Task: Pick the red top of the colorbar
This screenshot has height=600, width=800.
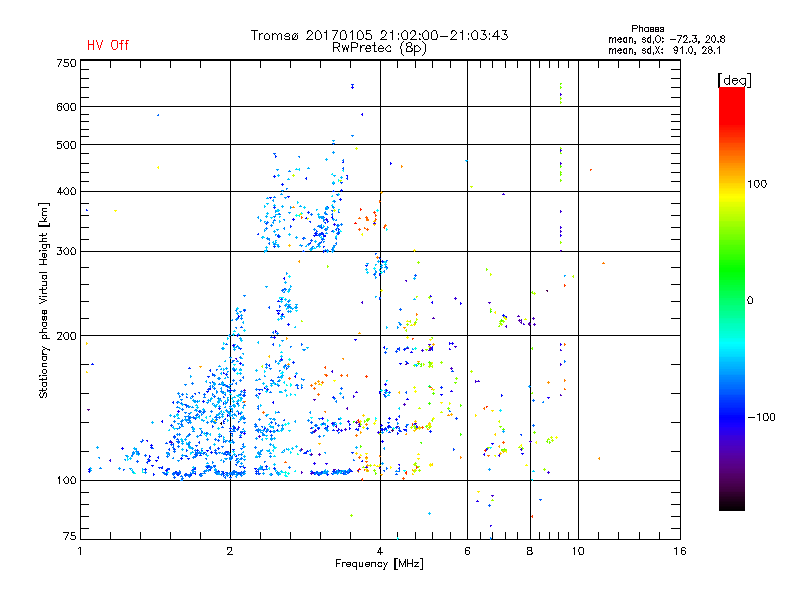Action: point(731,93)
